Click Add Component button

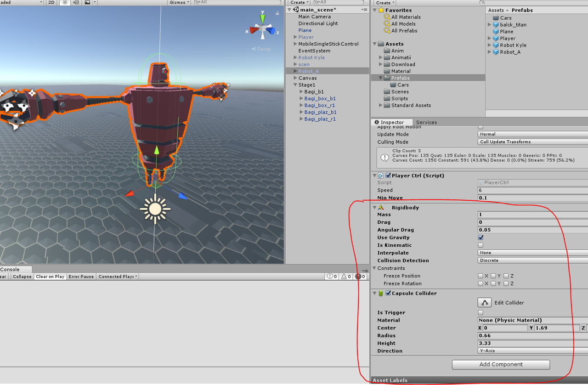[x=501, y=364]
